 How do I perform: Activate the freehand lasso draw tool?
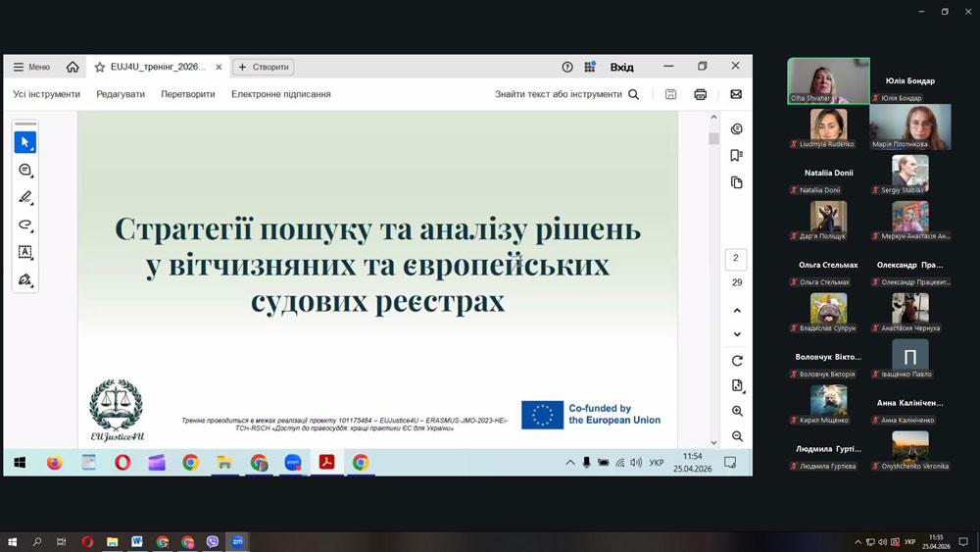point(25,226)
